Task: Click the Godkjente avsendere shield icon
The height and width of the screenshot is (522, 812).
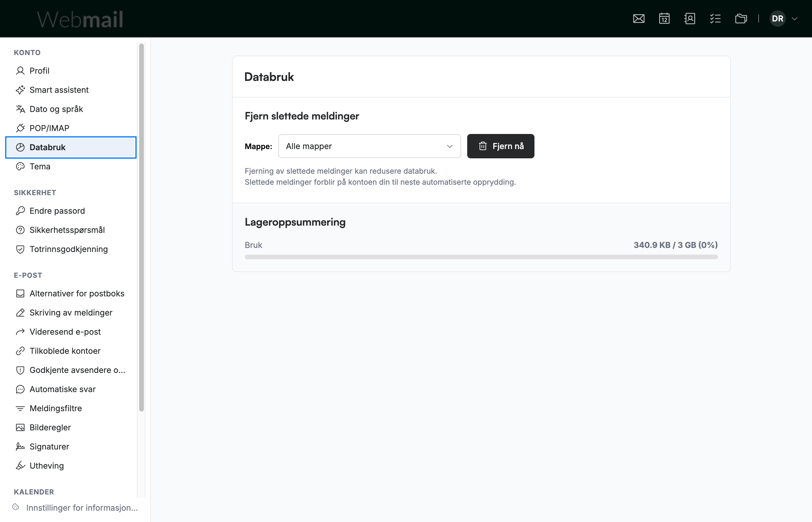Action: click(x=20, y=370)
